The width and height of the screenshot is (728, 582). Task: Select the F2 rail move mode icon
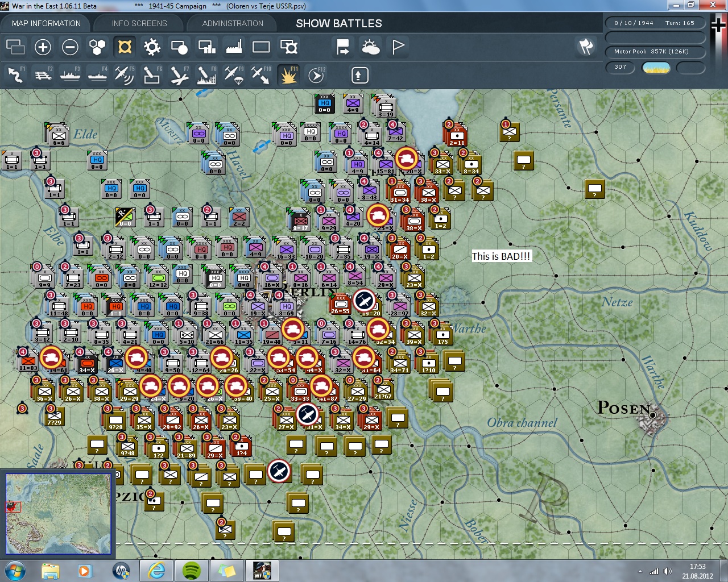click(x=43, y=75)
